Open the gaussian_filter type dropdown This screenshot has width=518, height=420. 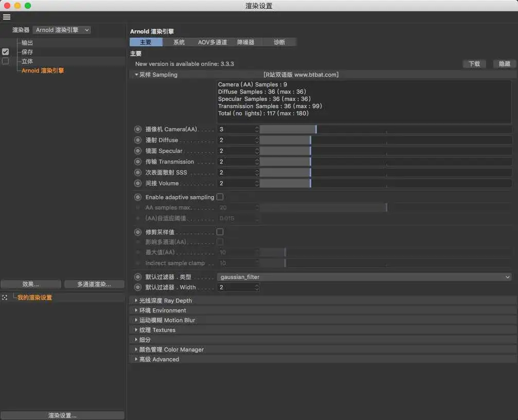(x=364, y=277)
